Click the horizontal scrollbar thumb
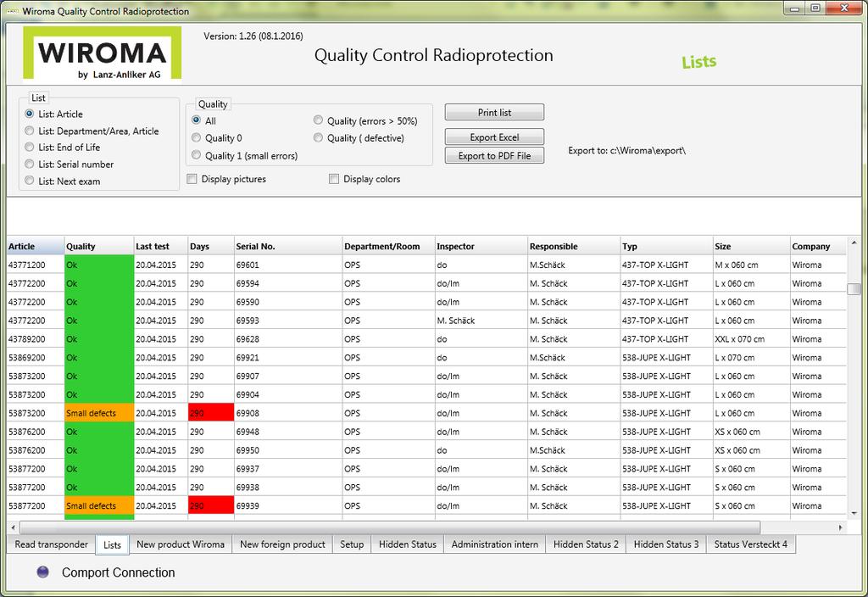This screenshot has width=868, height=597. click(x=390, y=527)
